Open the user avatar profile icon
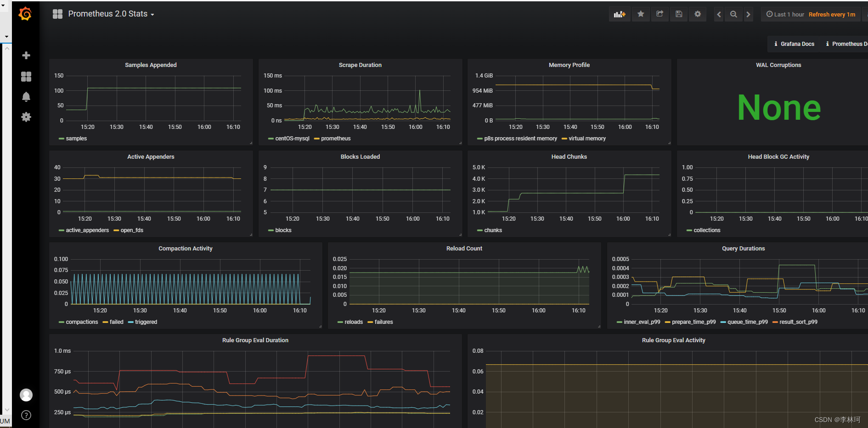Viewport: 868px width, 428px height. pos(26,395)
